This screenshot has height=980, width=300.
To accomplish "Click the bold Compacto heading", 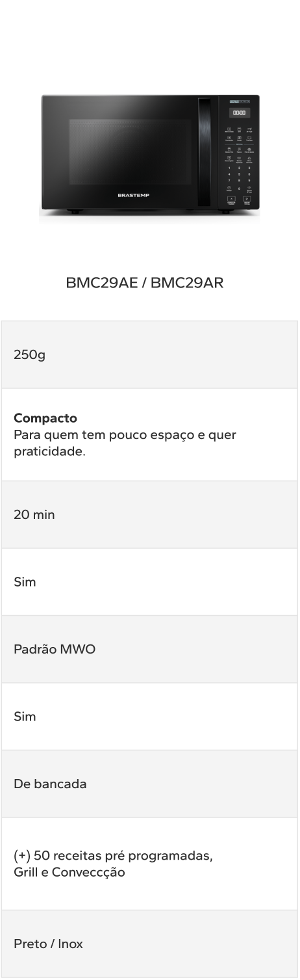I will point(45,417).
